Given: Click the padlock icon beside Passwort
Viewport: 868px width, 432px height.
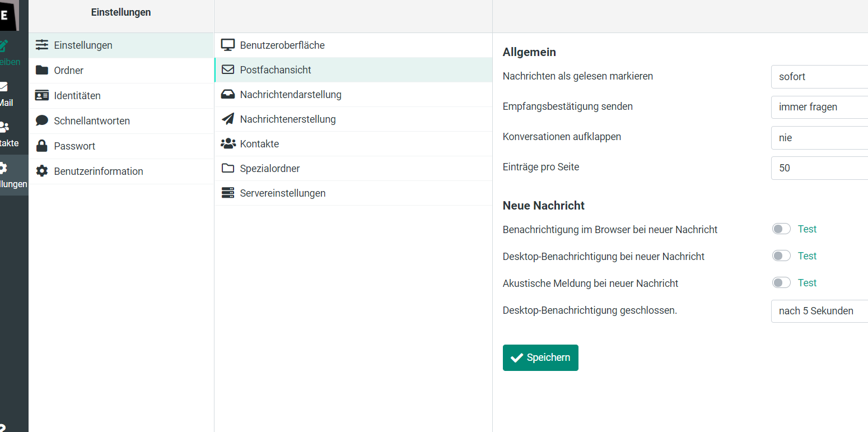Looking at the screenshot, I should pos(42,146).
